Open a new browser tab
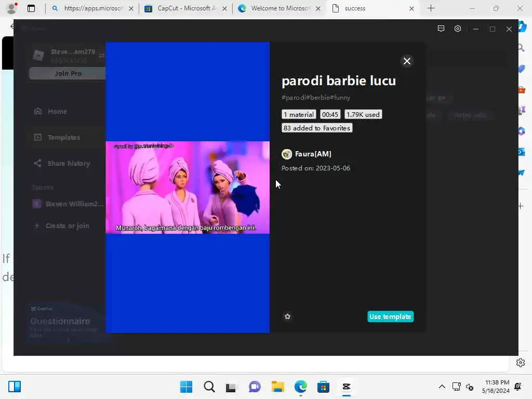This screenshot has height=399, width=532. [431, 8]
